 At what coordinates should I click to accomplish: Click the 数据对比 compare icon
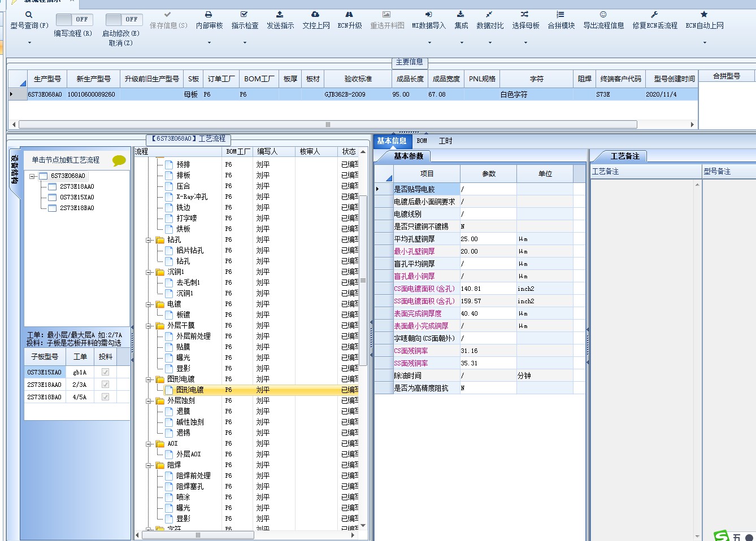point(489,15)
